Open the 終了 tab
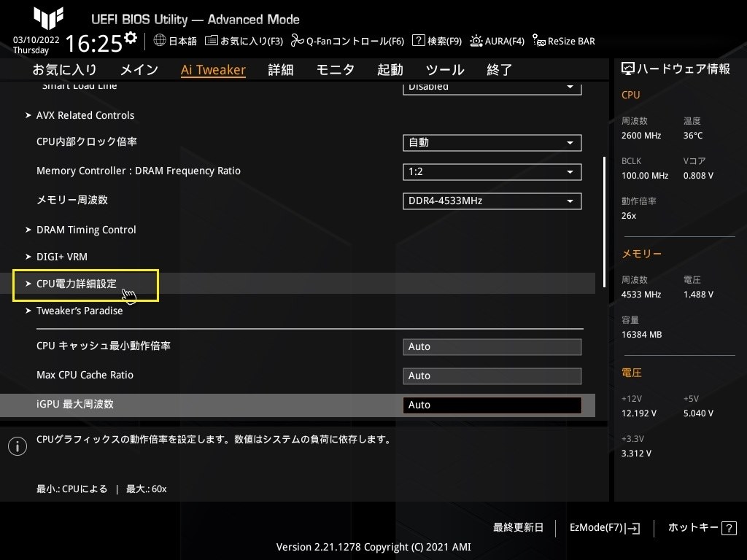The width and height of the screenshot is (747, 560). [499, 70]
